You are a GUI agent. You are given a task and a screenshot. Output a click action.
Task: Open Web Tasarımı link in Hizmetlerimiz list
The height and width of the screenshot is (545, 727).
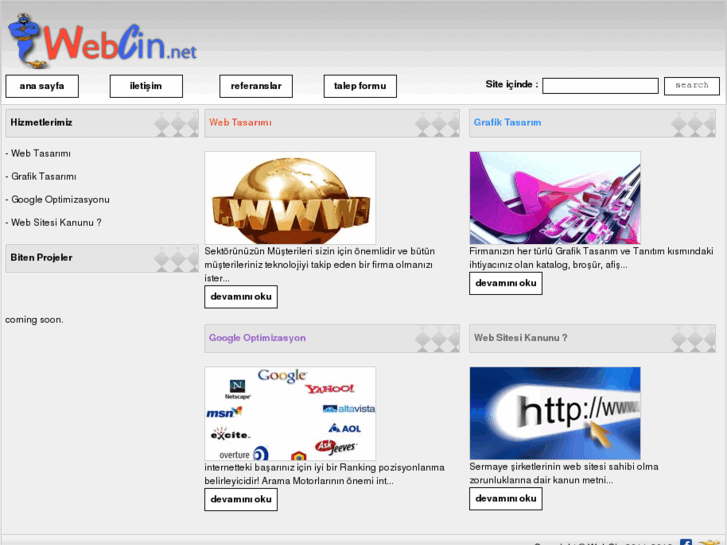pyautogui.click(x=41, y=154)
